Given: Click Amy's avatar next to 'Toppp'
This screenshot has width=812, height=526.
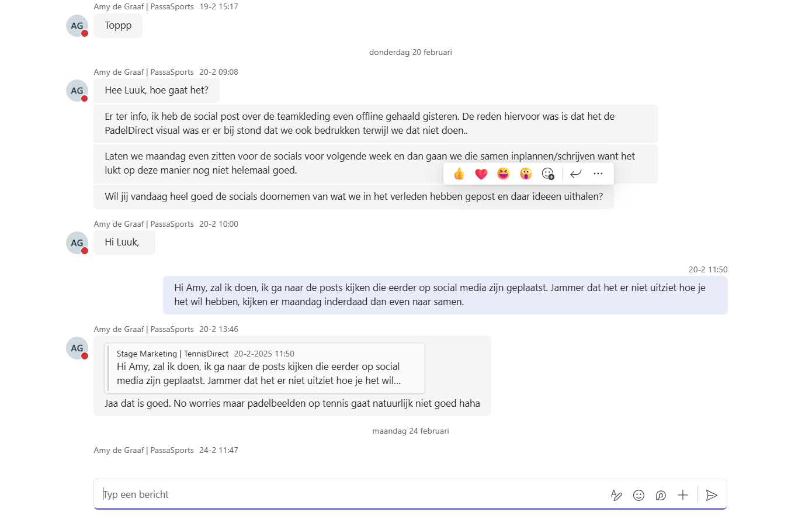Looking at the screenshot, I should 77,26.
